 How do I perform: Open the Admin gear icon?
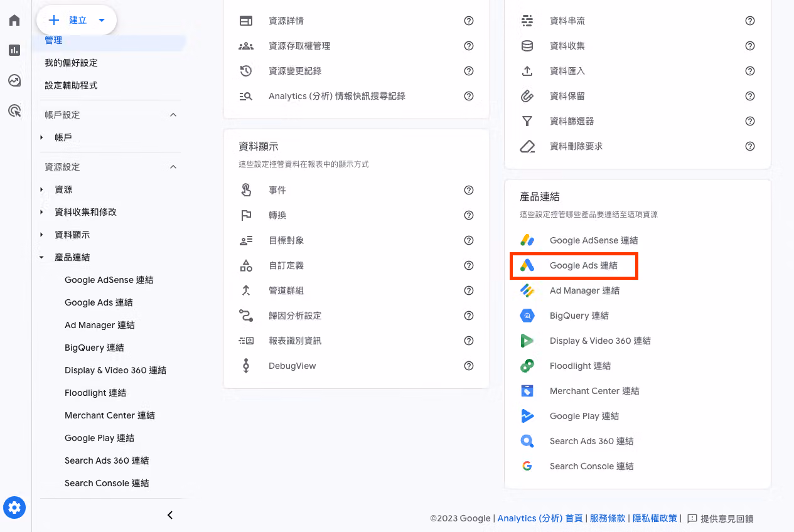pyautogui.click(x=14, y=507)
